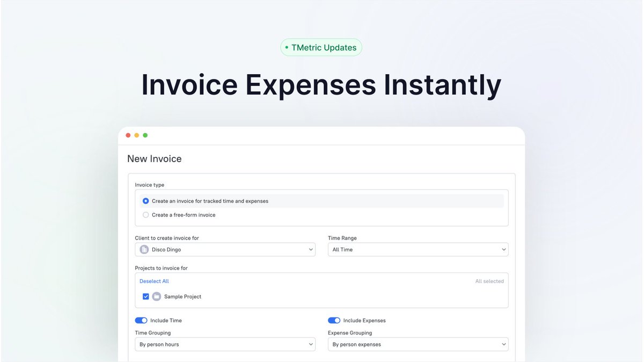Toggle the Include Time switch

tap(141, 321)
